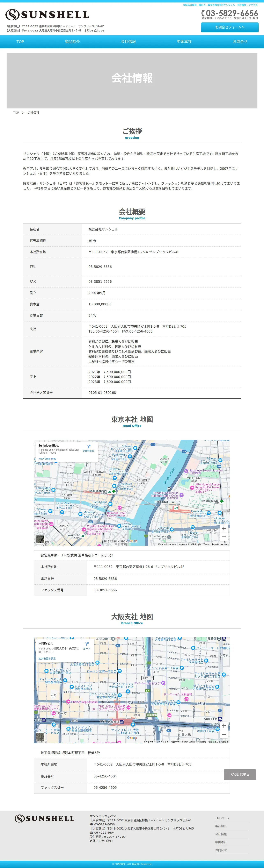264x868 pixels.
Task: Click the footer お問合せ link
Action: click(221, 850)
